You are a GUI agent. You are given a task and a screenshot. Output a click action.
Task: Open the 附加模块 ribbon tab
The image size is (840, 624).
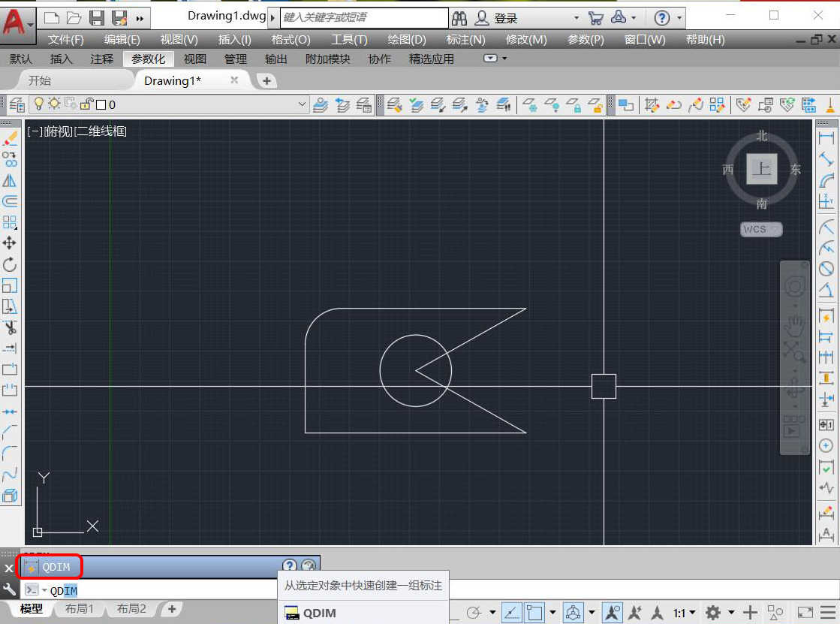coord(327,59)
